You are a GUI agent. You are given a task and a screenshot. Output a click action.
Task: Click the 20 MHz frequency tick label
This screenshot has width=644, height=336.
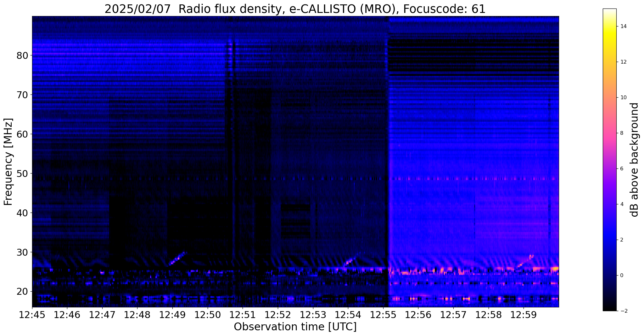point(22,292)
